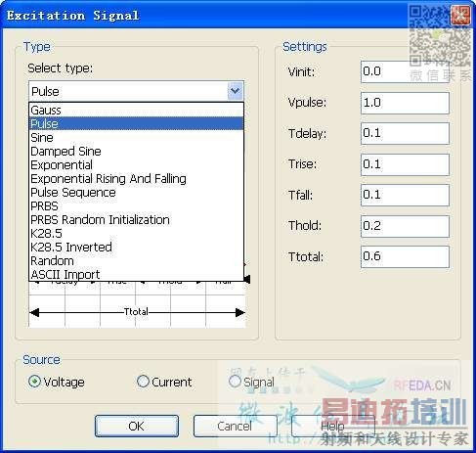
Task: Focus the Vpulse value field
Action: pyautogui.click(x=405, y=103)
